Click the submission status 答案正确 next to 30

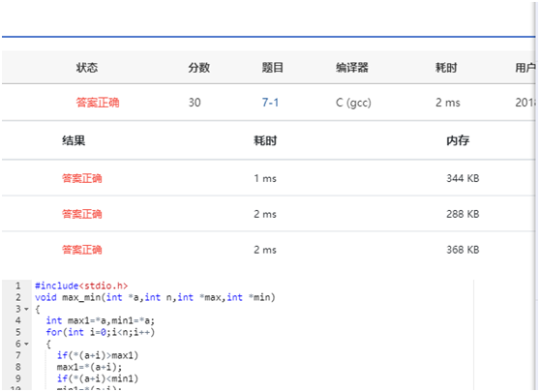click(98, 103)
